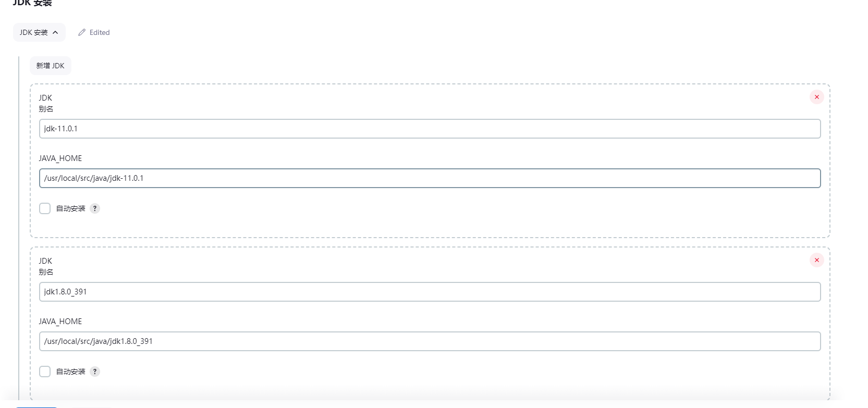
Task: Add a new JDK with 新增 JDK
Action: (51, 66)
